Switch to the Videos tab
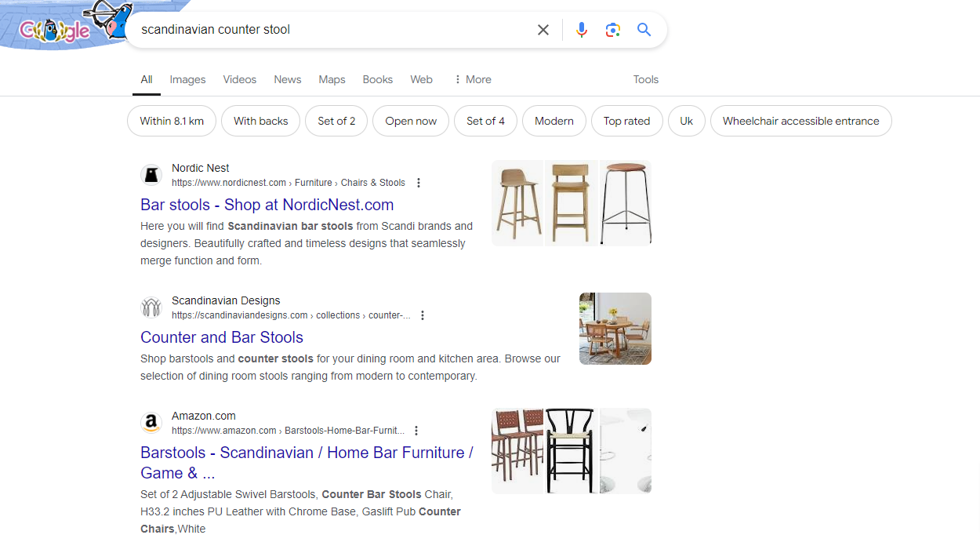 pos(239,79)
